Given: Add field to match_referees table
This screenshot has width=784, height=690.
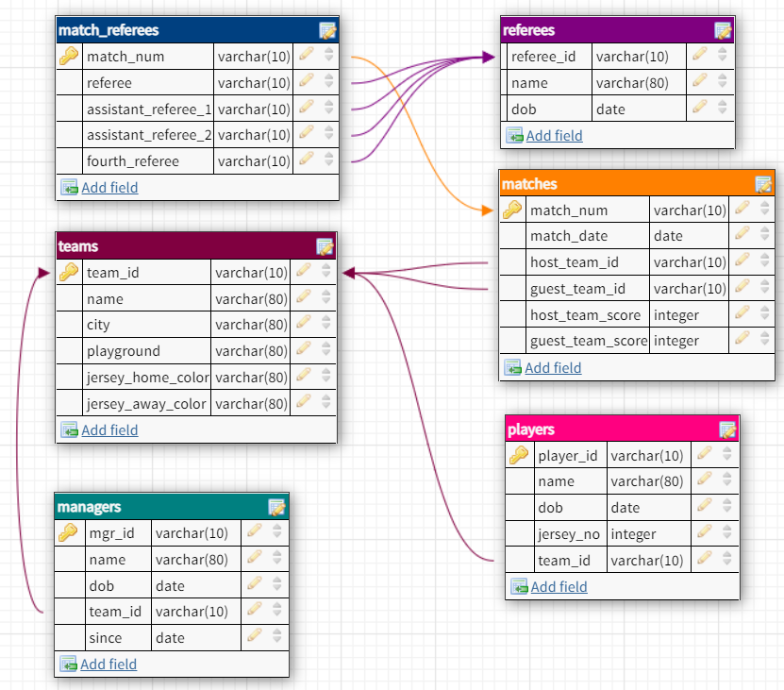Looking at the screenshot, I should click(109, 188).
